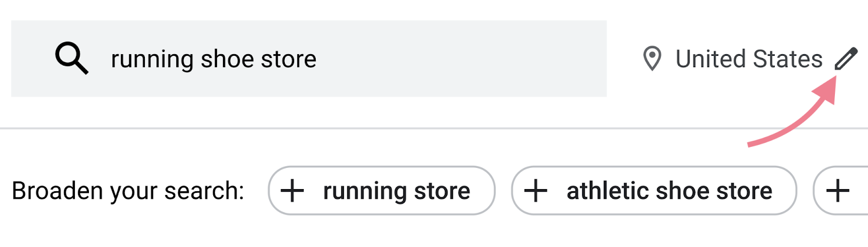Click the map marker beside United States
The image size is (868, 247).
click(652, 58)
